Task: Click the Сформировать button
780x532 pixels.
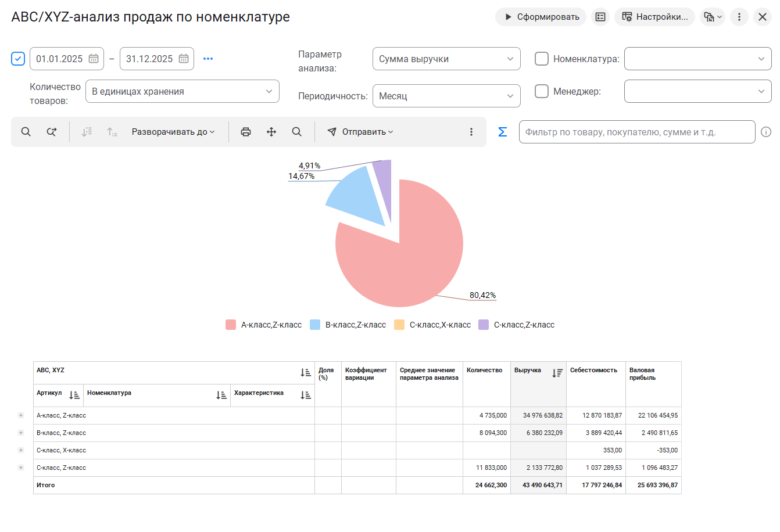Action: [541, 17]
